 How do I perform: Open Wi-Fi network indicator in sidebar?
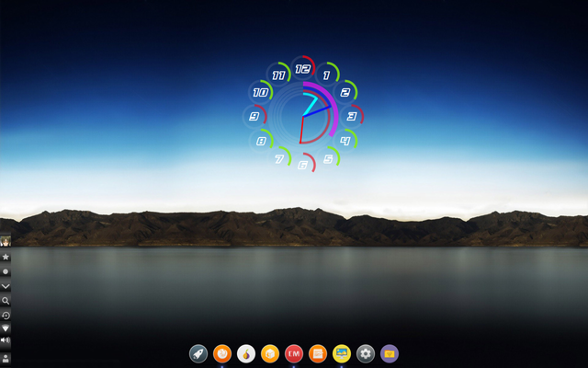coord(6,328)
